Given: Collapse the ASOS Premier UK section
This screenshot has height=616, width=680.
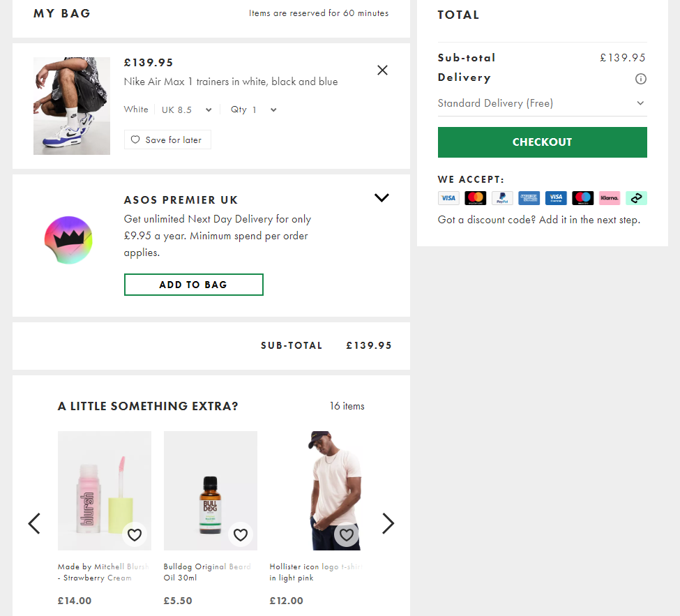Looking at the screenshot, I should click(381, 198).
